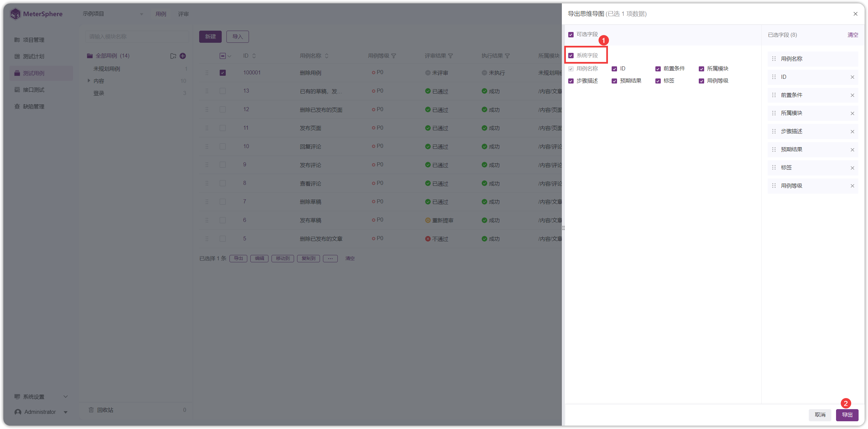Click the 请输入模块名称 search field
The height and width of the screenshot is (429, 868).
coord(137,36)
